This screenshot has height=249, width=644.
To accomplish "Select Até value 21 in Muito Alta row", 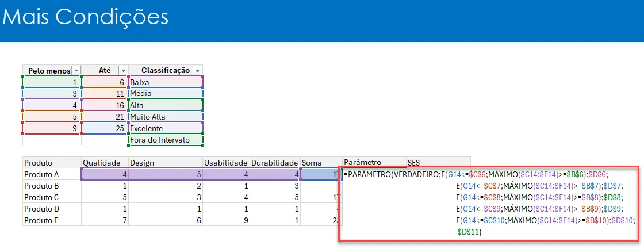I will tap(105, 117).
